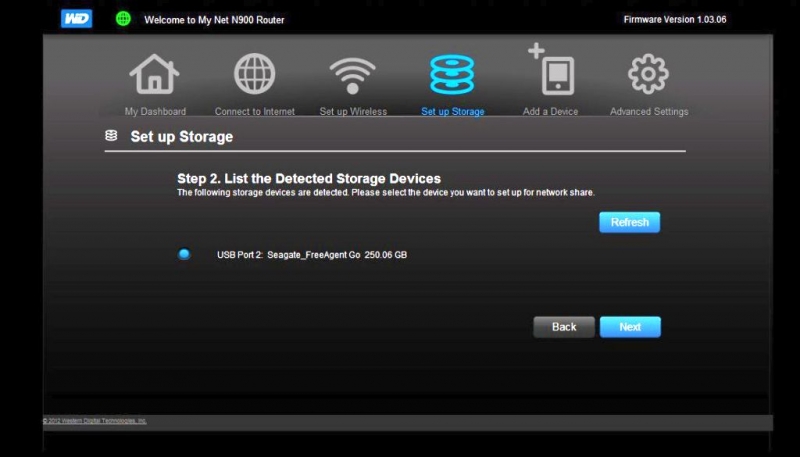Click the Connect to Internet label
This screenshot has height=457, width=800.
coord(255,111)
